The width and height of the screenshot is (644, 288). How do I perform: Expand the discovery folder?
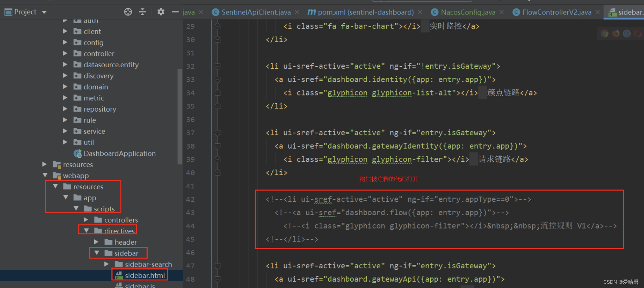65,76
